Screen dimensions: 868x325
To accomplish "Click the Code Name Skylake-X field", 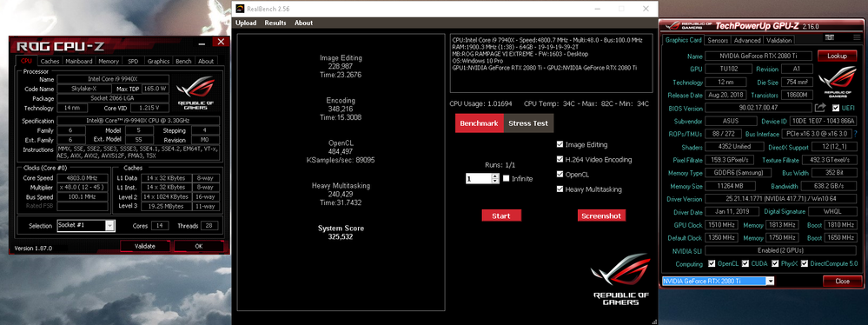I will click(84, 90).
